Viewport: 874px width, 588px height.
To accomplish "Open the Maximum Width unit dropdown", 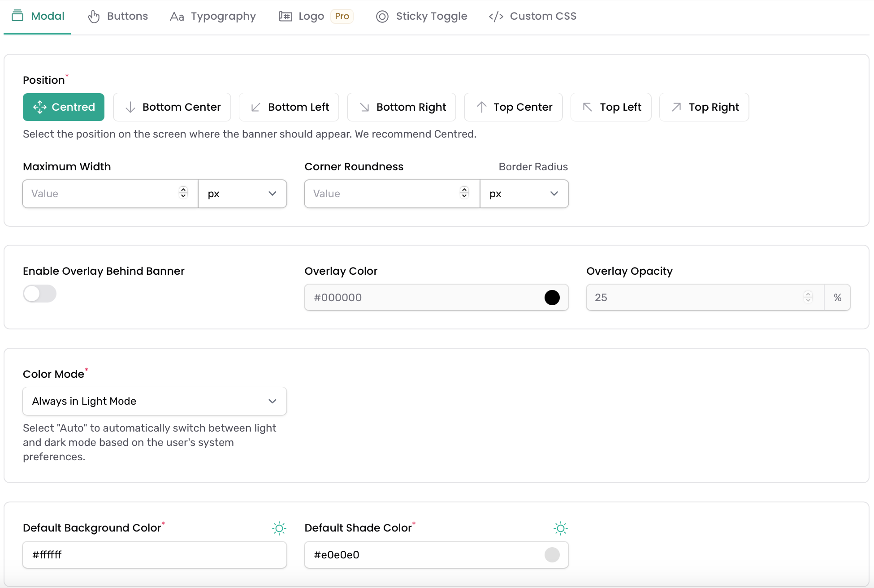I will (242, 194).
